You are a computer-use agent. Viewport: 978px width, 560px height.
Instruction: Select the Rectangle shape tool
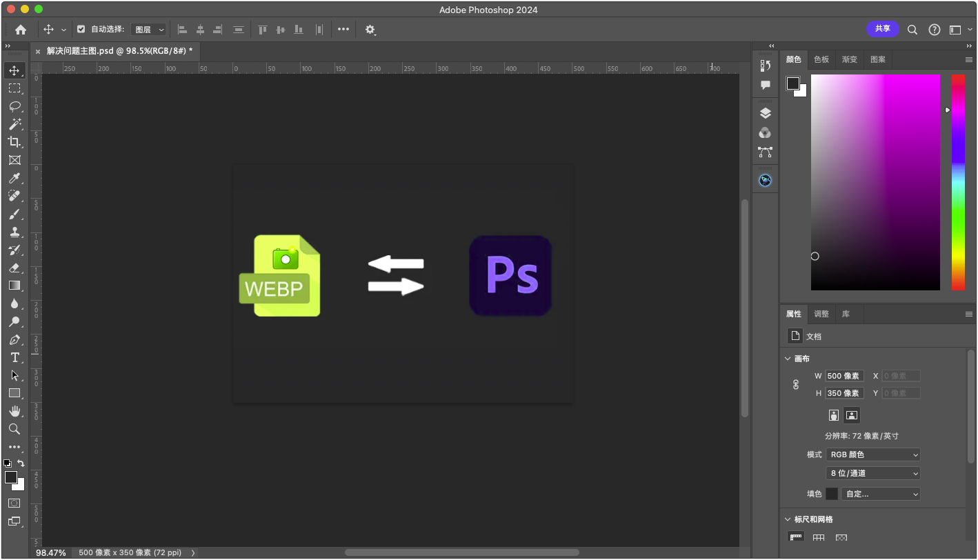14,393
